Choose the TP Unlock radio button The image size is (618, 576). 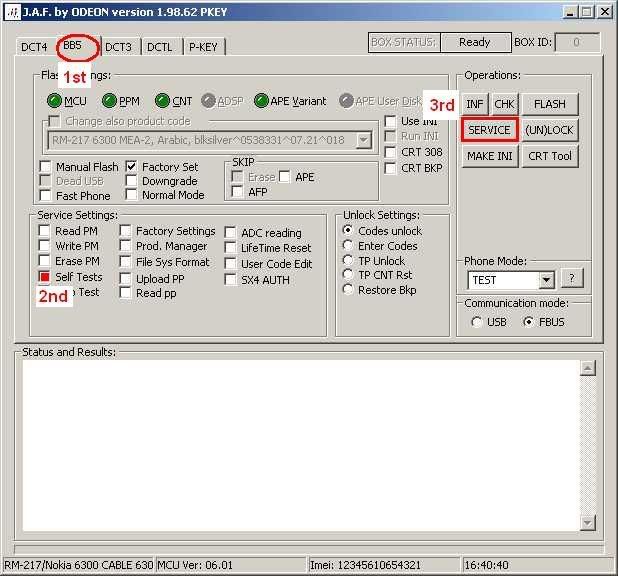(x=348, y=260)
